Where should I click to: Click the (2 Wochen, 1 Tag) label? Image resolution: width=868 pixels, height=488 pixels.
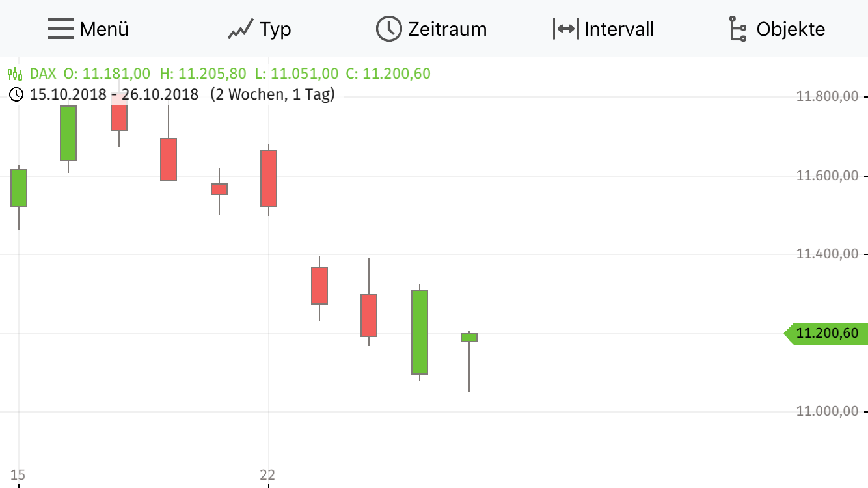pyautogui.click(x=273, y=94)
